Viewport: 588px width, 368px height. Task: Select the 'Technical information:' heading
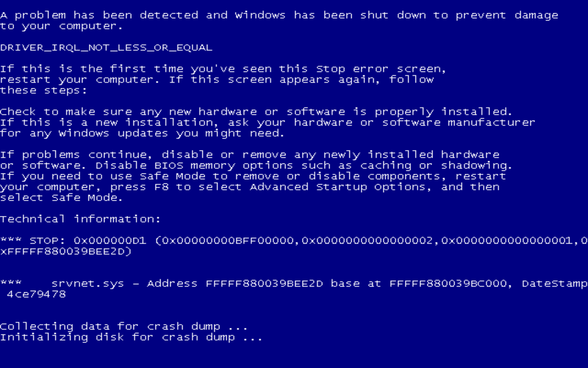tap(80, 219)
